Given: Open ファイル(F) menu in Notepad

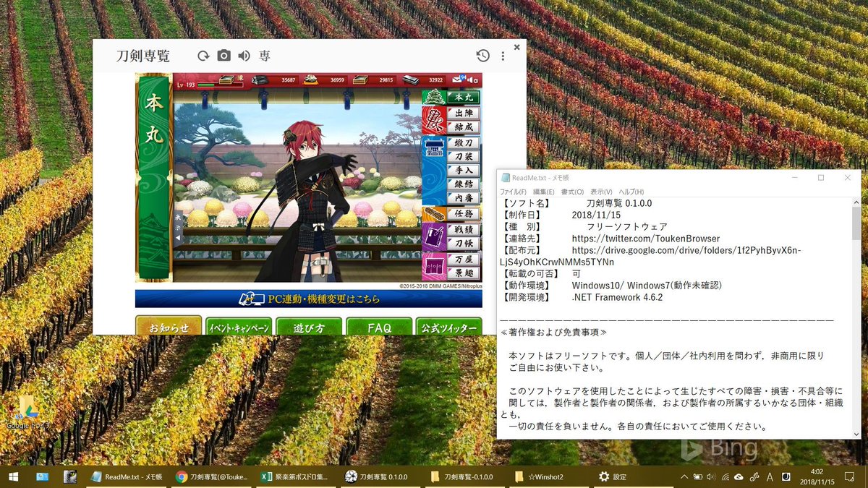Looking at the screenshot, I should pos(513,192).
